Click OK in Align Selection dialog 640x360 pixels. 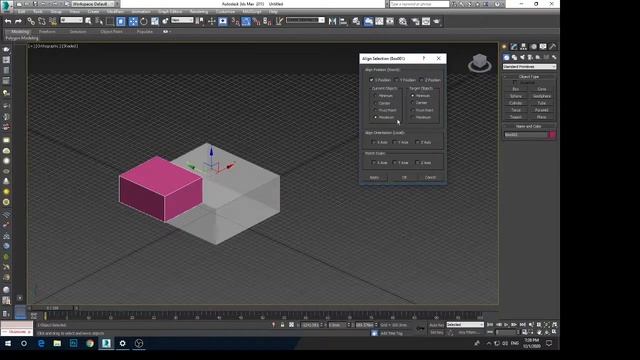click(x=404, y=178)
